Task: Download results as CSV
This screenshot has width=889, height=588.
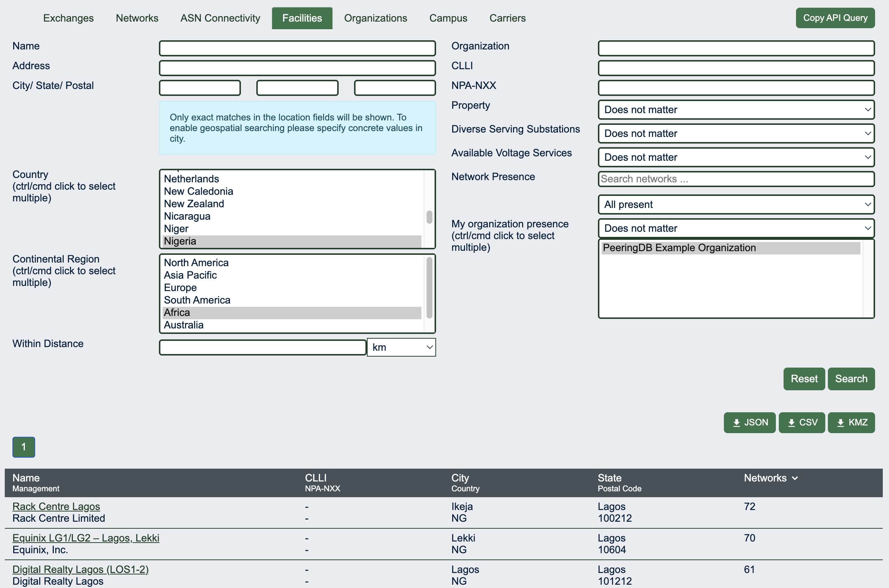Action: point(801,423)
